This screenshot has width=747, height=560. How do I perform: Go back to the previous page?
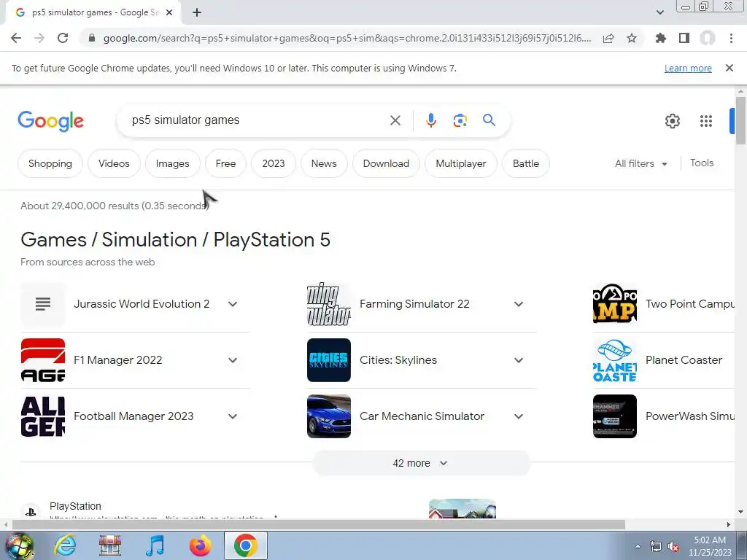[x=16, y=38]
